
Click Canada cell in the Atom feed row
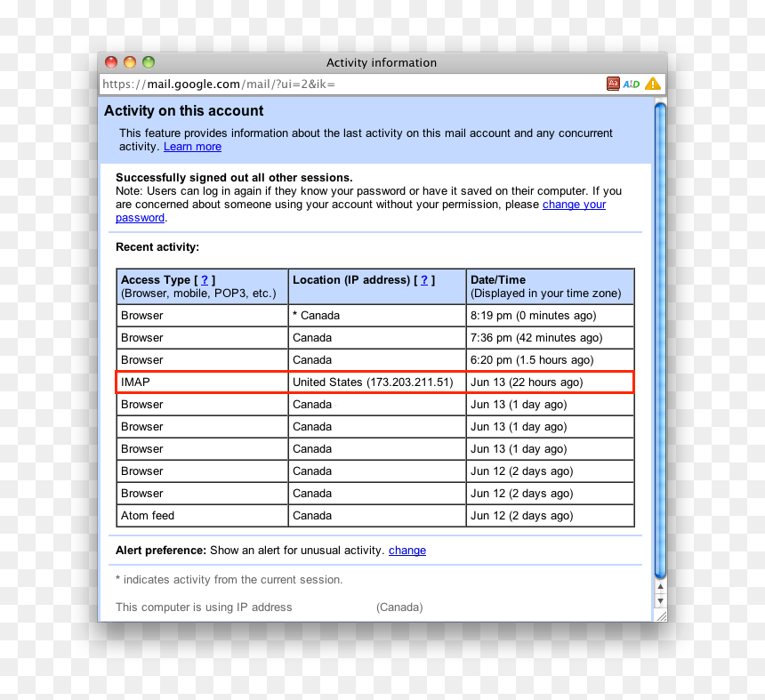pyautogui.click(x=377, y=516)
